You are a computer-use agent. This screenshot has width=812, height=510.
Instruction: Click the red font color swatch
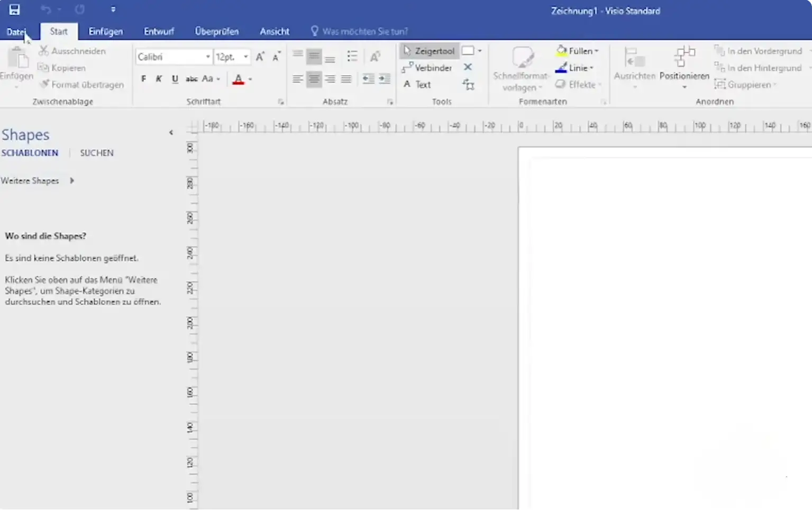click(238, 79)
